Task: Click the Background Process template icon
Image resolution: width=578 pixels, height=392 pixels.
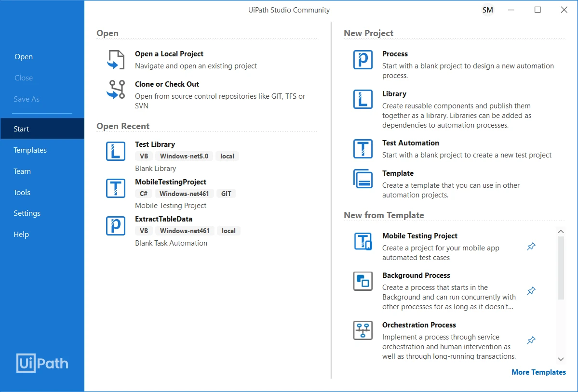Action: (x=363, y=281)
